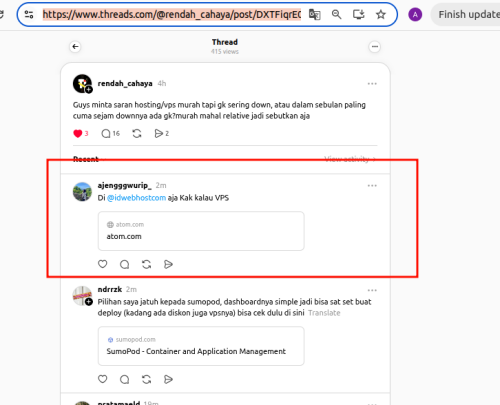The image size is (500, 405).
Task: Open more options for ajengggwurip_ reply
Action: tap(372, 186)
